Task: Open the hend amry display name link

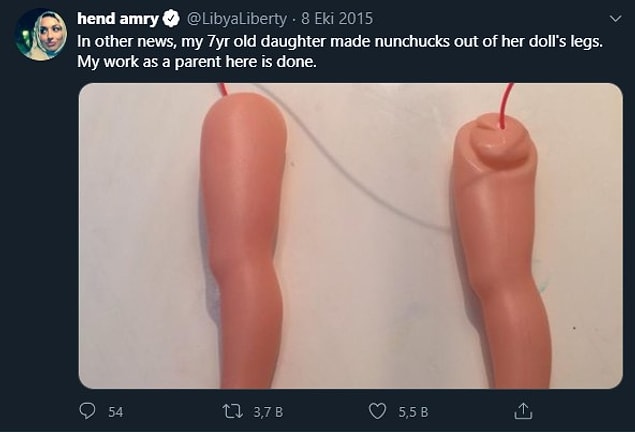Action: pyautogui.click(x=117, y=19)
